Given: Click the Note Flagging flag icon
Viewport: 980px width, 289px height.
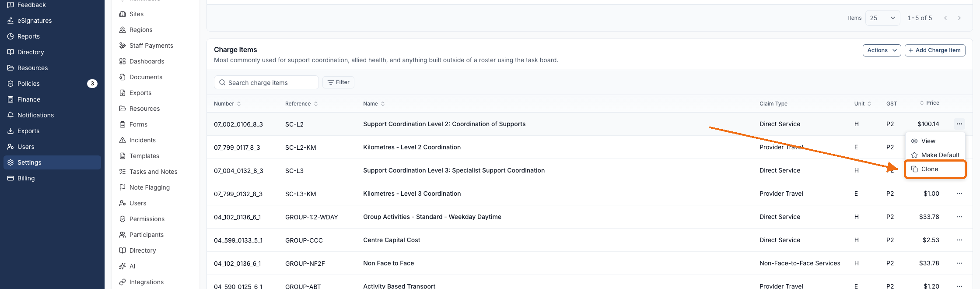Looking at the screenshot, I should tap(122, 187).
